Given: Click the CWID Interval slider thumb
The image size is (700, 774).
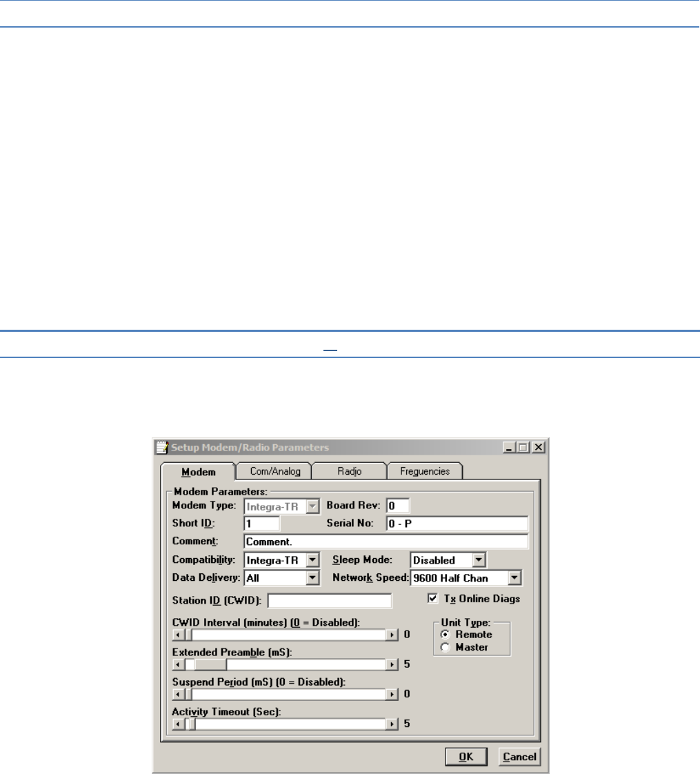Looking at the screenshot, I should [188, 635].
